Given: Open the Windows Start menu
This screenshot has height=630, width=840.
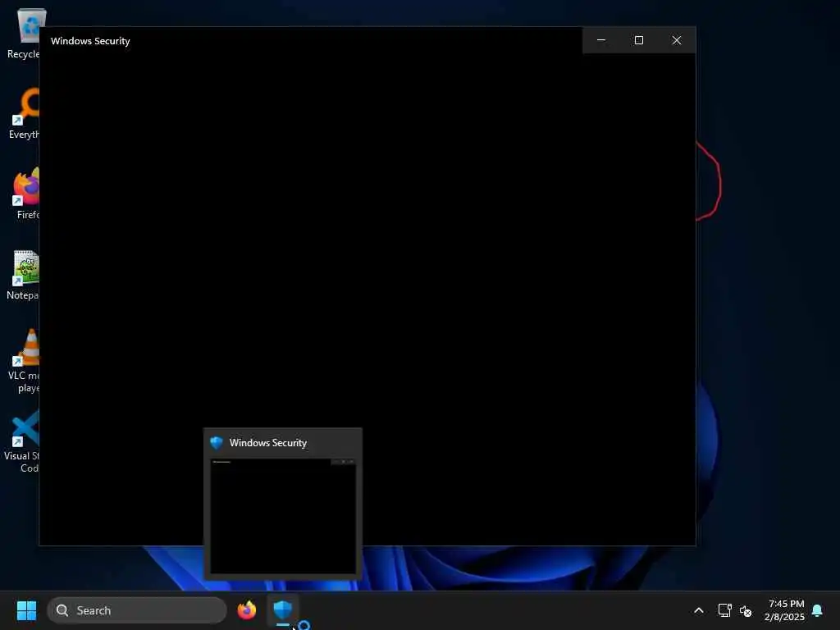Looking at the screenshot, I should (x=26, y=610).
